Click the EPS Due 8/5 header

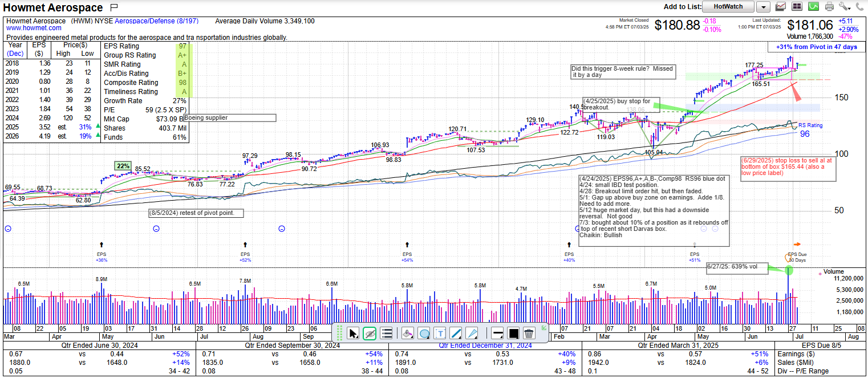point(821,346)
